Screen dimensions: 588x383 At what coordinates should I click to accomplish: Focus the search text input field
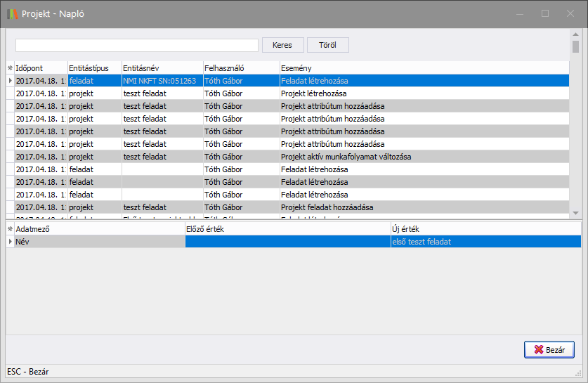(136, 45)
